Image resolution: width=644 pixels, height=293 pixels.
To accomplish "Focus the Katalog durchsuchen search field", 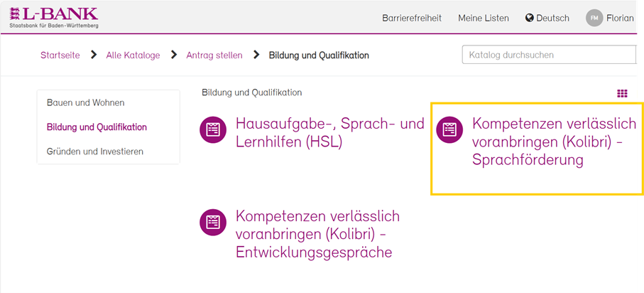I will (548, 55).
